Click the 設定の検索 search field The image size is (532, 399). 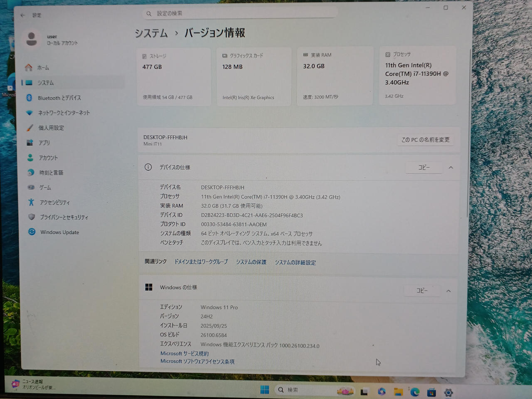(240, 14)
